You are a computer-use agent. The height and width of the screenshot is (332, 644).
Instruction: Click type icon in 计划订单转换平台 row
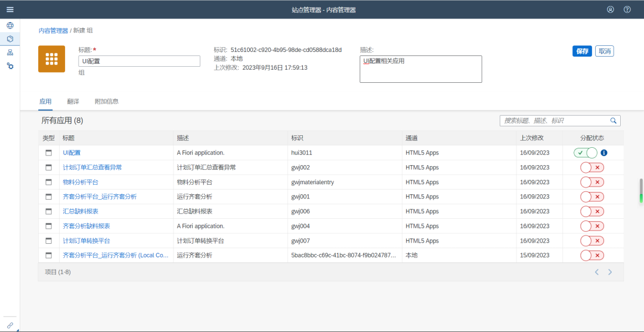click(48, 241)
